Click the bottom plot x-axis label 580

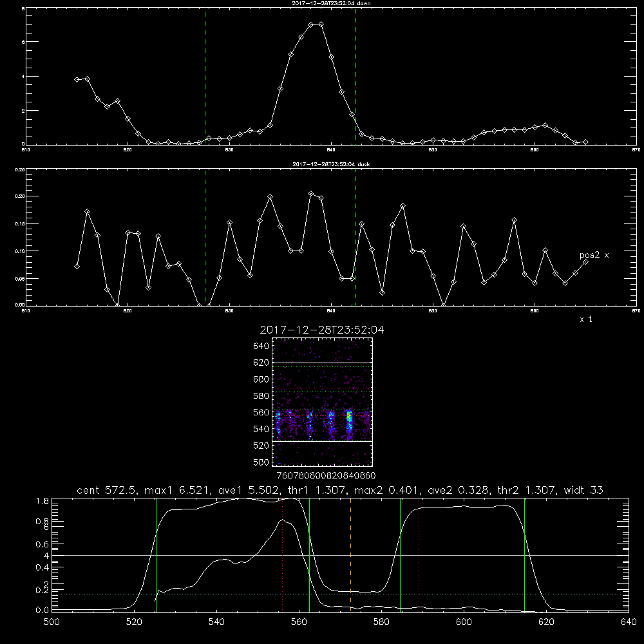pyautogui.click(x=381, y=622)
